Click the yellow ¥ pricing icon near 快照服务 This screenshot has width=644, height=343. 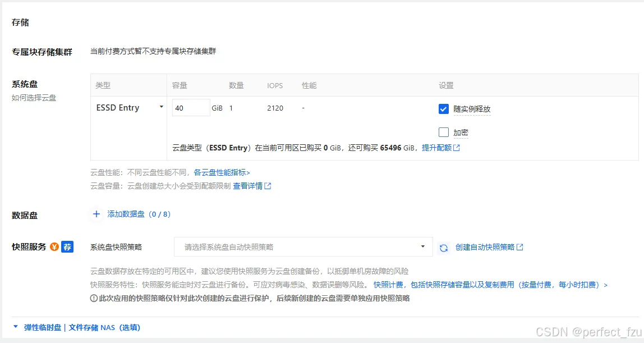click(x=54, y=246)
